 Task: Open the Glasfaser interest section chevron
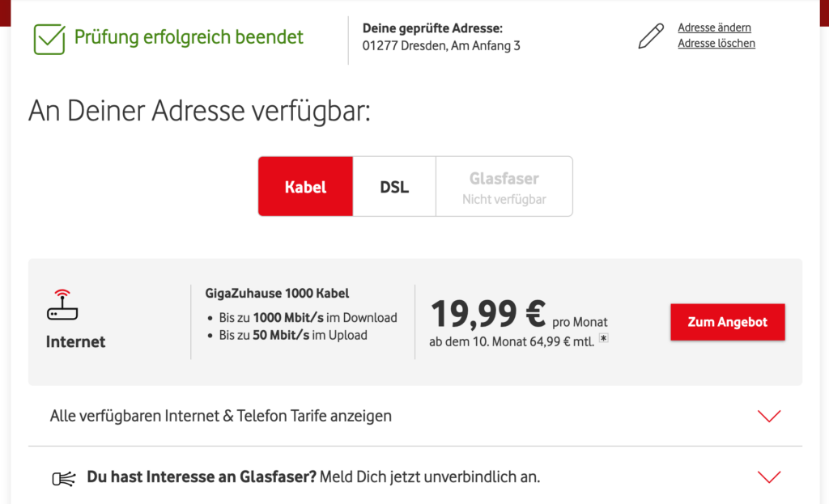[x=767, y=477]
